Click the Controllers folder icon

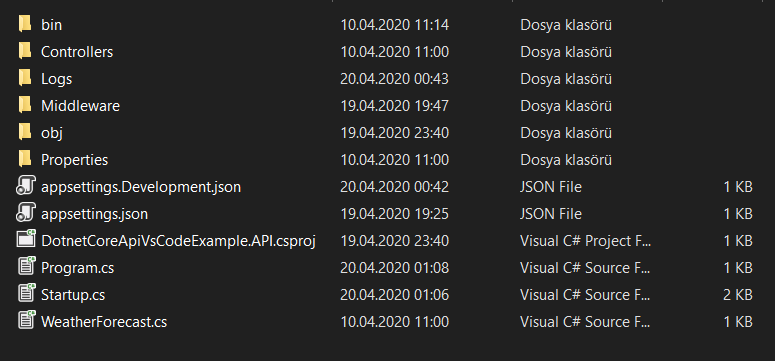coord(25,51)
